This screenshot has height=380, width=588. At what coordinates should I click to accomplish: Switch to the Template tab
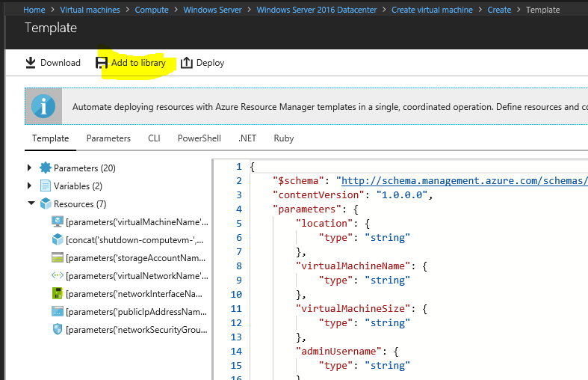(x=50, y=138)
